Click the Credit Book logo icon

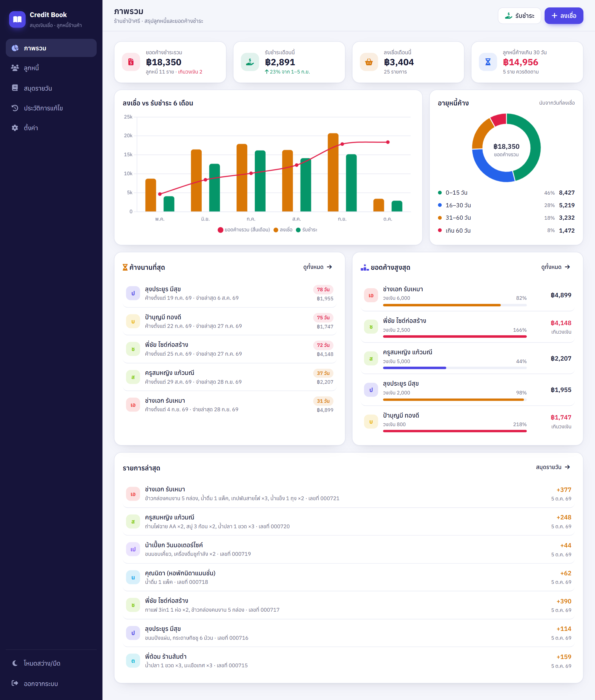coord(17,20)
